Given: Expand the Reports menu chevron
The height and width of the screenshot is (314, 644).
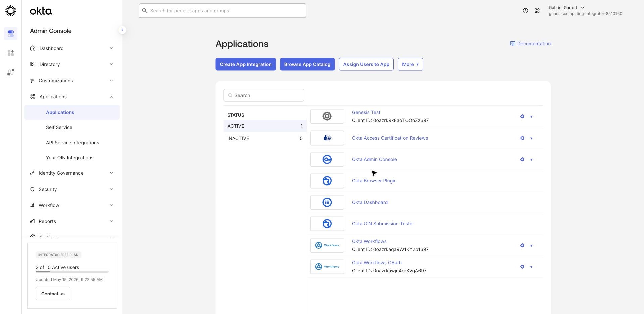Looking at the screenshot, I should [111, 221].
